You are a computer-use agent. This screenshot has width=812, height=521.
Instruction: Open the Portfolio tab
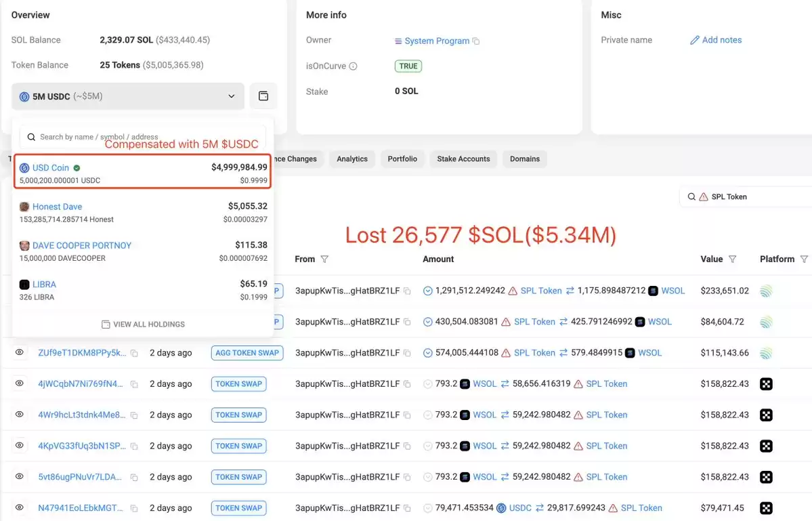pyautogui.click(x=402, y=159)
